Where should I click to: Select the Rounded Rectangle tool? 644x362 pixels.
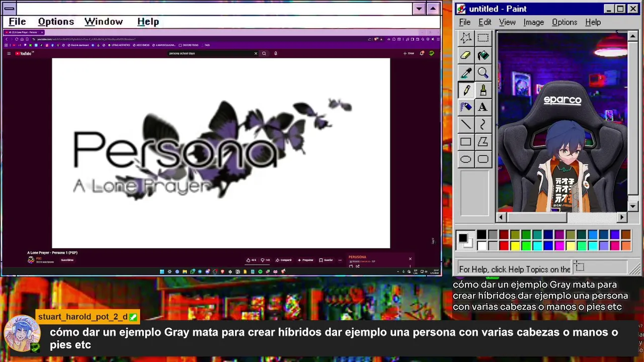tap(483, 159)
